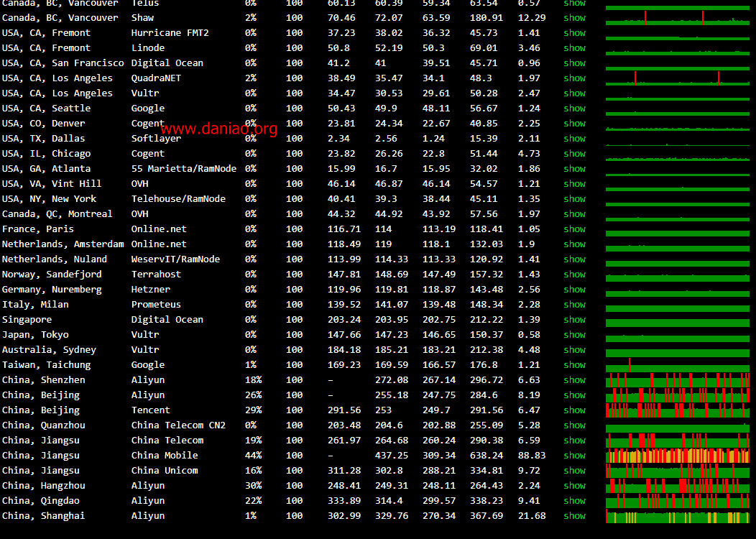This screenshot has width=756, height=539.
Task: Select the 'Australia, Sydney' location text
Action: (x=49, y=350)
